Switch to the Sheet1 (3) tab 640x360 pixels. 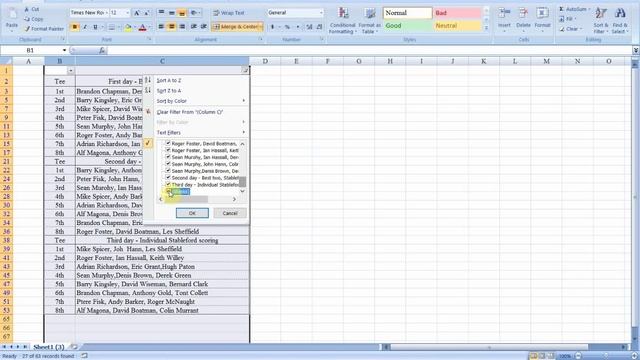pos(49,347)
